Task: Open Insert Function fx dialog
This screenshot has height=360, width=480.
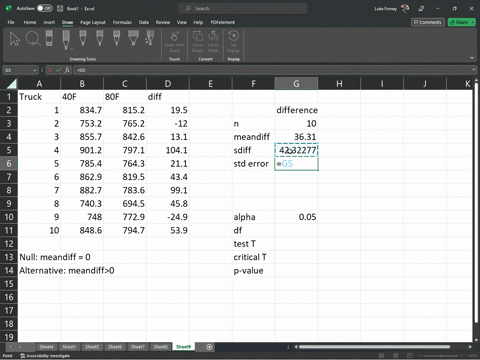Action: [67, 70]
